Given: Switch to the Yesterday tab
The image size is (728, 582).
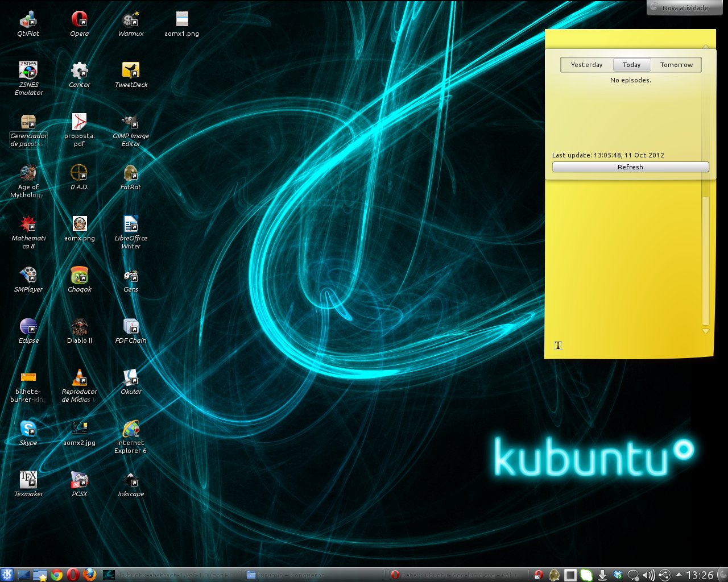Looking at the screenshot, I should point(586,65).
